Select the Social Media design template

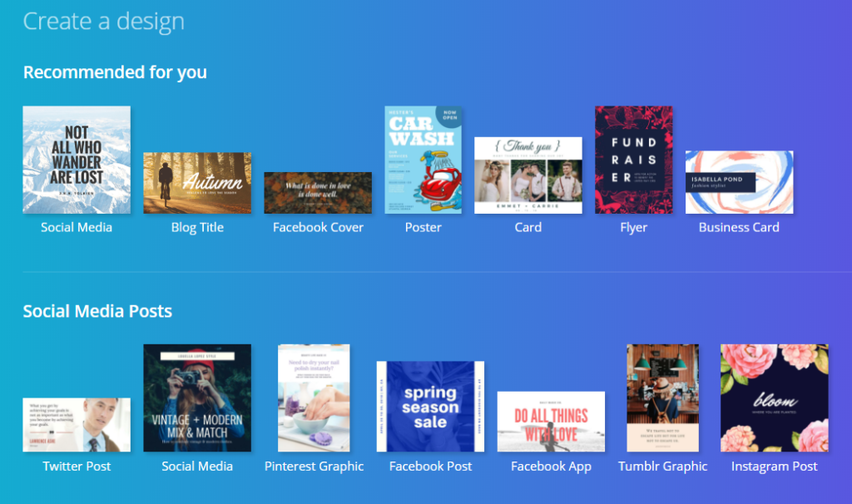(x=77, y=159)
